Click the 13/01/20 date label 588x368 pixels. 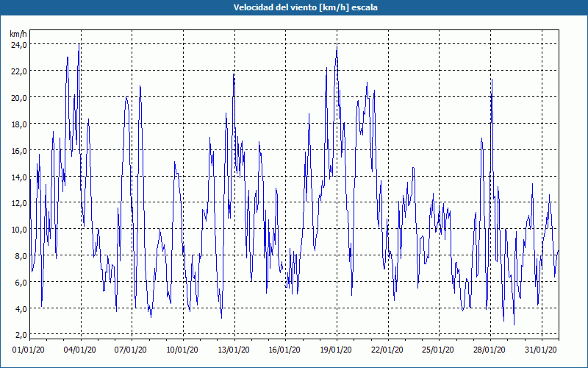[x=233, y=350]
